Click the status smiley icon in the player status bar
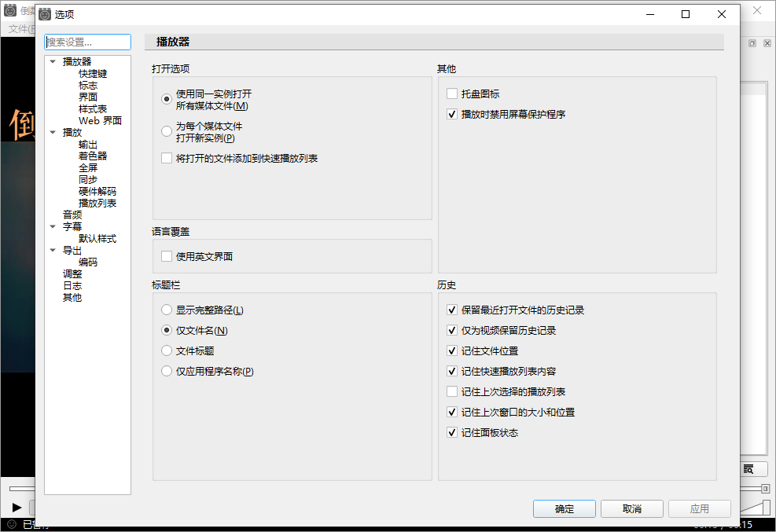 12,524
